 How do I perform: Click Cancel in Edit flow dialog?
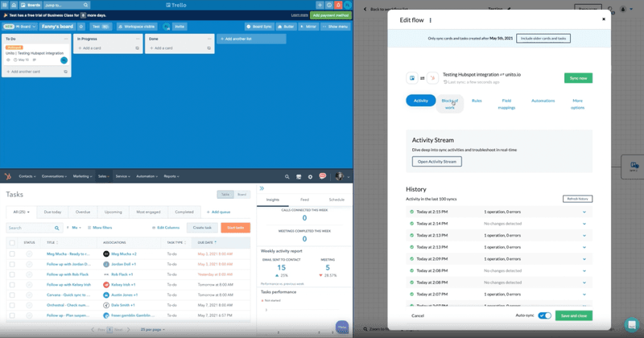(418, 315)
